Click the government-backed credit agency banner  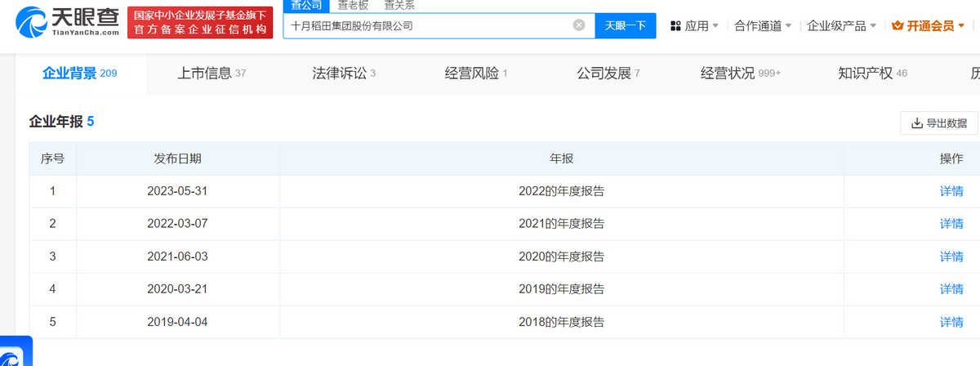click(x=200, y=21)
